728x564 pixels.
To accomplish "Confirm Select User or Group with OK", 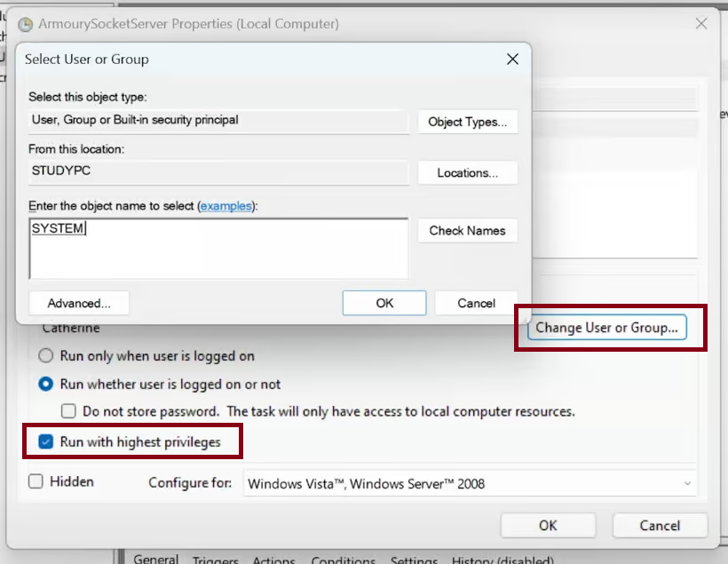I will (x=384, y=303).
